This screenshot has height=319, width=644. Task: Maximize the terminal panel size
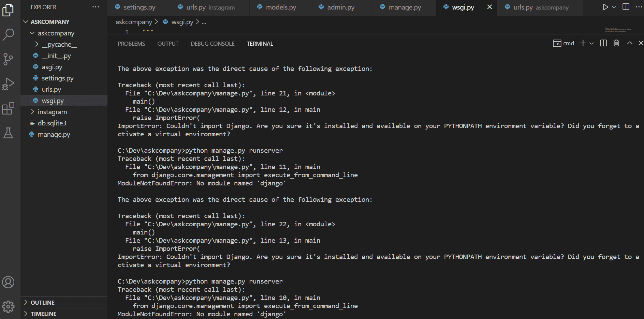click(630, 43)
